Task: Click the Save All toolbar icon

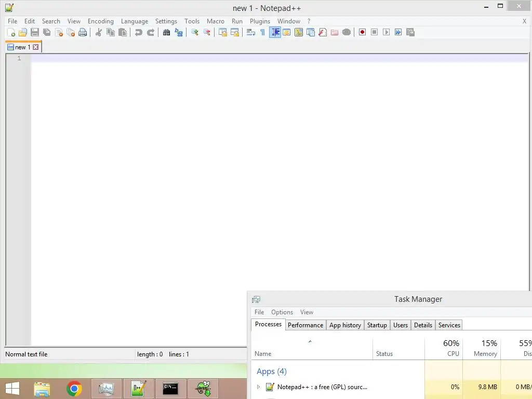Action: [47, 32]
